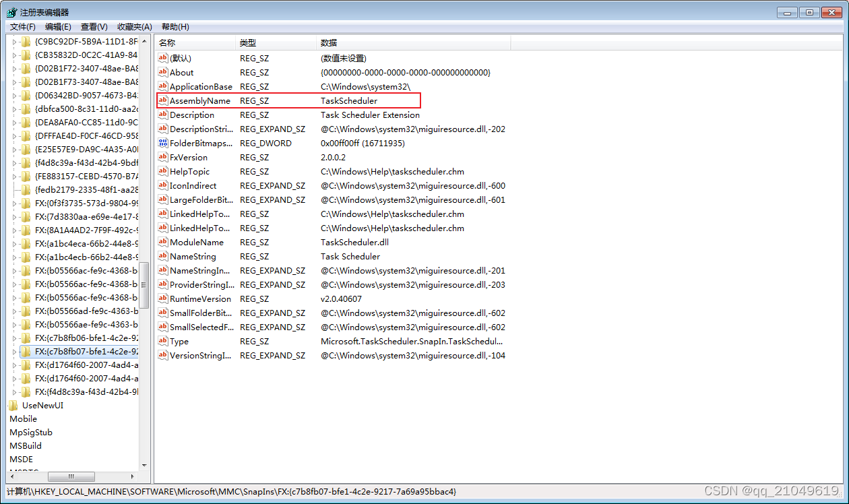
Task: Select the FX:{b05566ae-fe9c tree key
Action: [x=86, y=324]
